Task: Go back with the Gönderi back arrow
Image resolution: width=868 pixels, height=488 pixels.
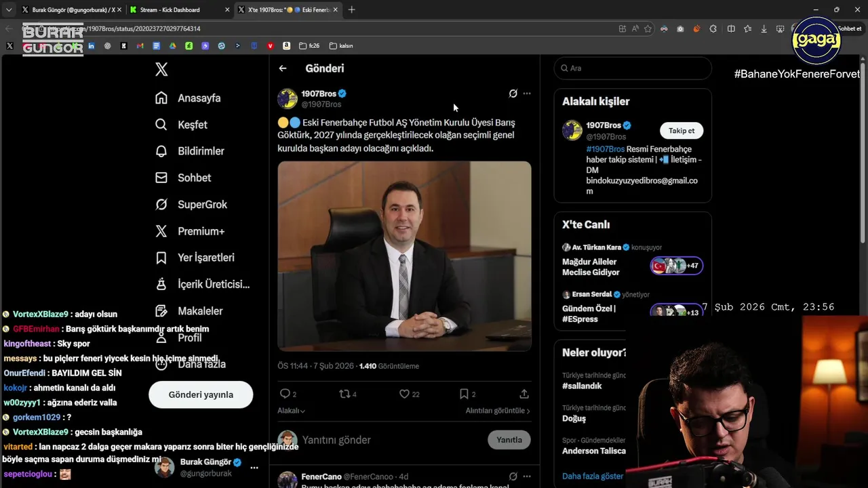Action: (283, 68)
